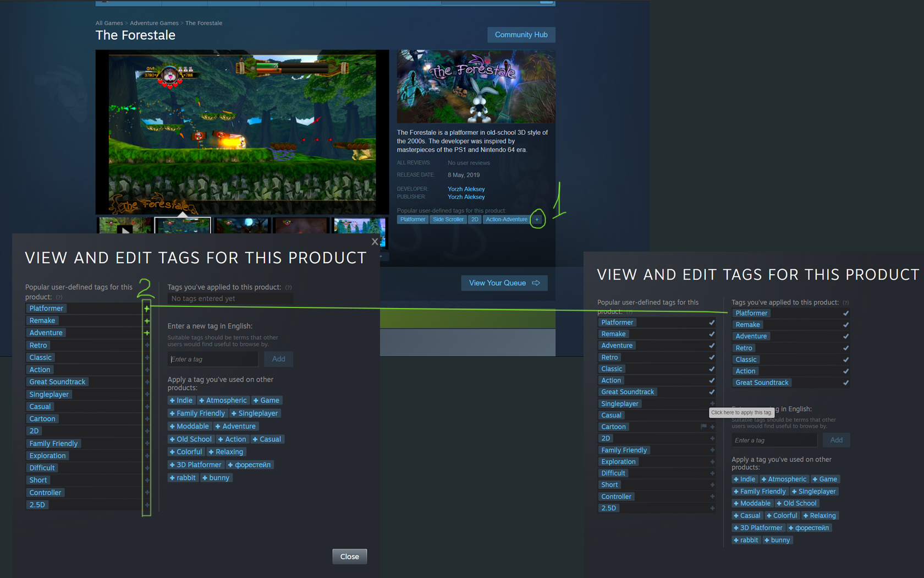Click the Enter a tag field in left dialog

pos(213,359)
